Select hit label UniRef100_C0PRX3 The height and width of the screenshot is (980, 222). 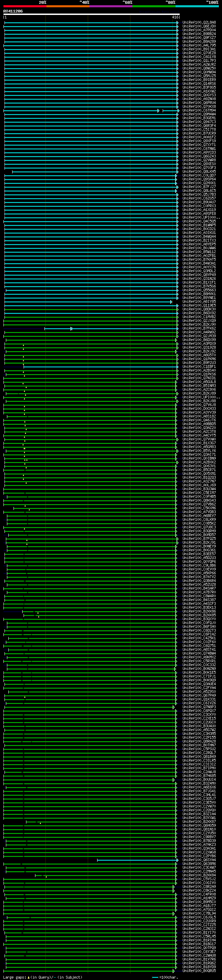pos(199,206)
